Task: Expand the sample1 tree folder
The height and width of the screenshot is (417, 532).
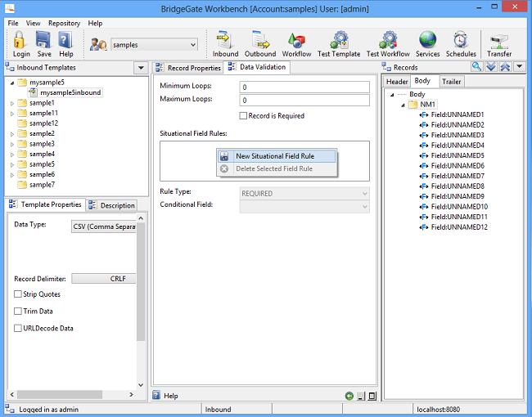Action: (x=12, y=103)
